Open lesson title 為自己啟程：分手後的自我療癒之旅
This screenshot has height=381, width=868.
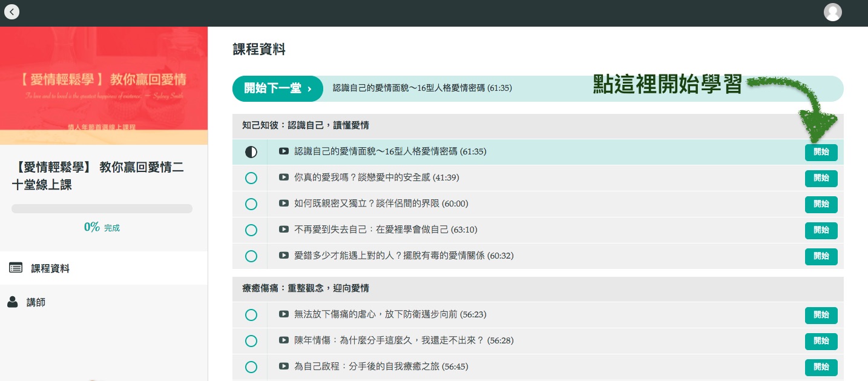click(381, 366)
